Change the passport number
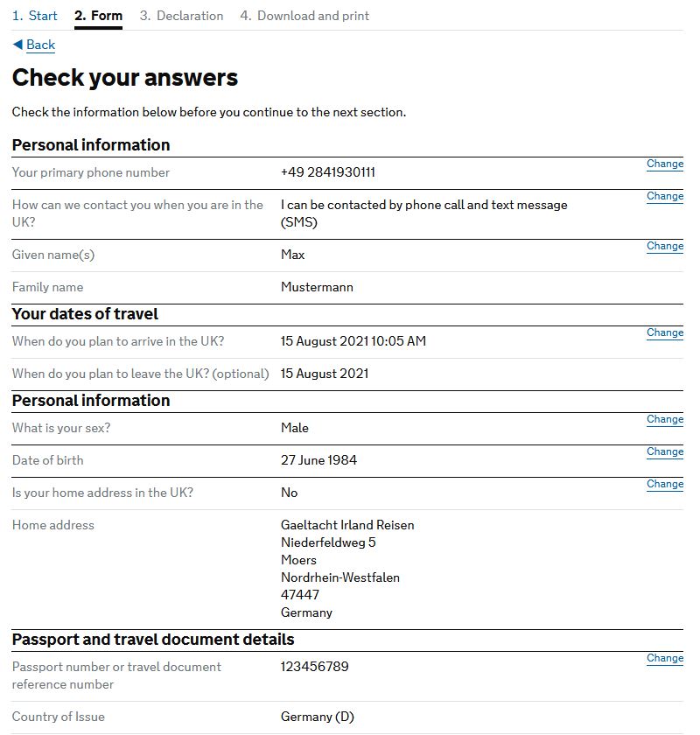700x735 pixels. pyautogui.click(x=664, y=657)
